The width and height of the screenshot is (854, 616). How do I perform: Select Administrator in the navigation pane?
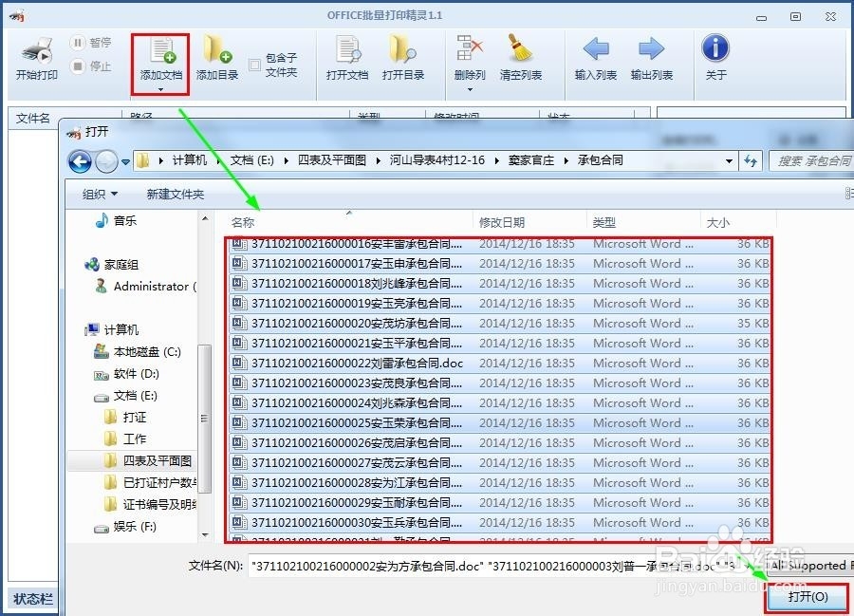(145, 287)
